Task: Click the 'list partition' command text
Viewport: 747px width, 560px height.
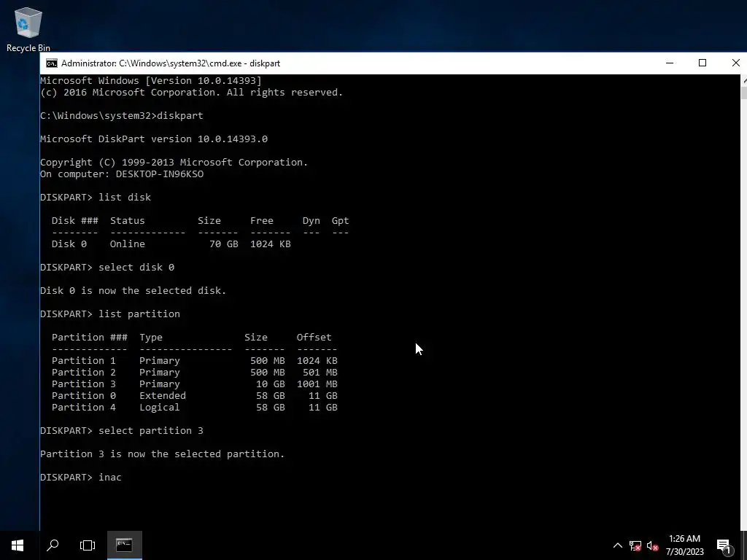Action: pyautogui.click(x=139, y=314)
